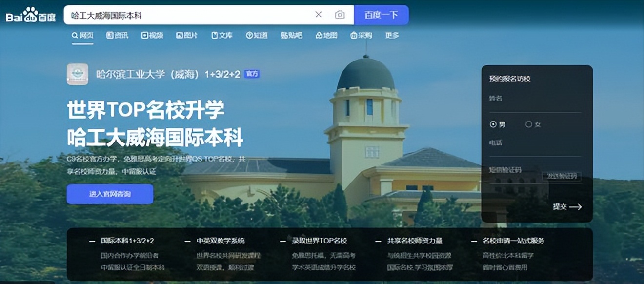Screen dimensions: 644x284
Task: Click the 官方 badge
Action: (252, 74)
